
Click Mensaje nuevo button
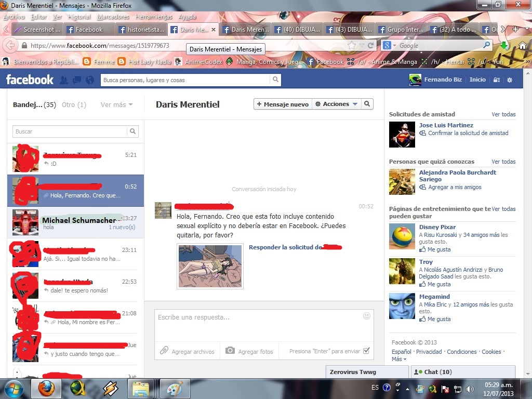(283, 104)
